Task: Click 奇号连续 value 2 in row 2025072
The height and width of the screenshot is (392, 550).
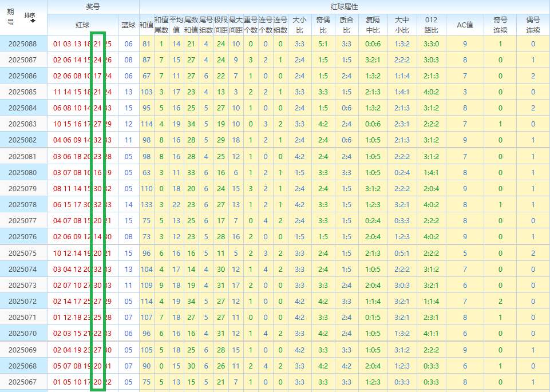Action: click(500, 301)
